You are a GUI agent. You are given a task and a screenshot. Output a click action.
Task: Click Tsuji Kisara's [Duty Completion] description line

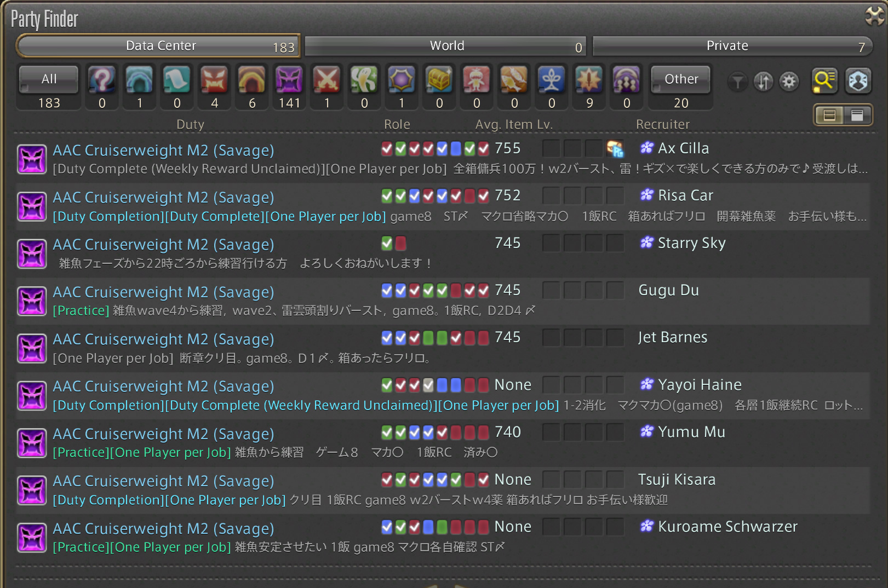(x=360, y=500)
